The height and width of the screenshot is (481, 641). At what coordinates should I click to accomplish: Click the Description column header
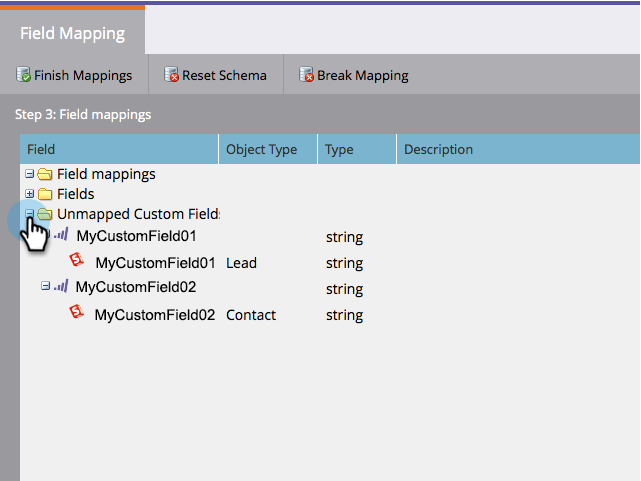point(438,150)
